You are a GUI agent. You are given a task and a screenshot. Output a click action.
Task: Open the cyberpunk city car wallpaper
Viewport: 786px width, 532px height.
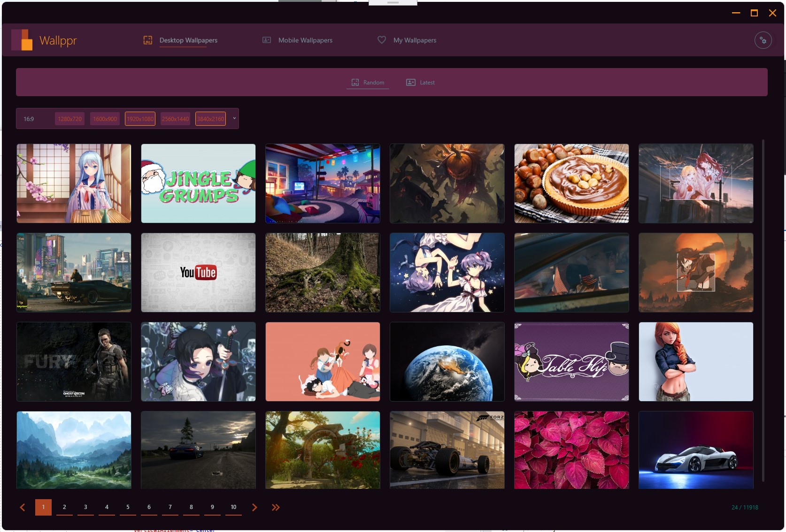pyautogui.click(x=74, y=273)
